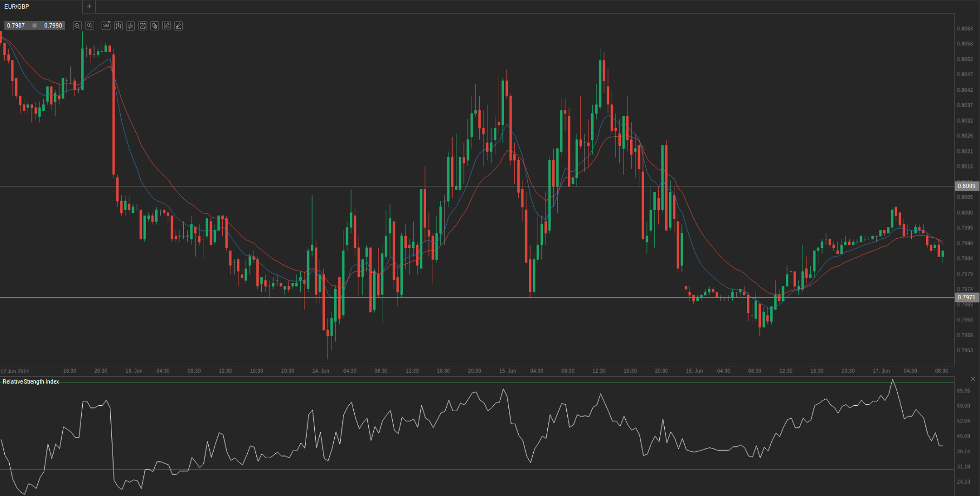The image size is (980, 496).
Task: Select the 0.7971 horizontal price line label
Action: click(x=966, y=297)
